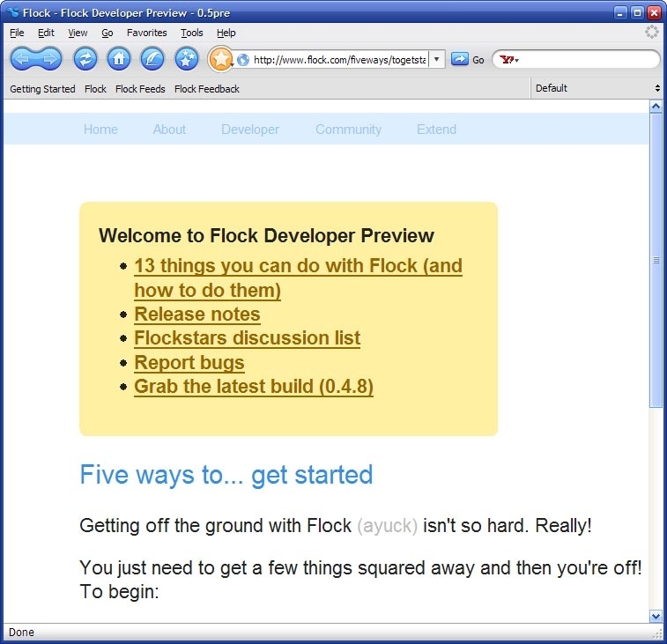This screenshot has height=644, width=667.
Task: Open the Report bugs link
Action: [189, 363]
